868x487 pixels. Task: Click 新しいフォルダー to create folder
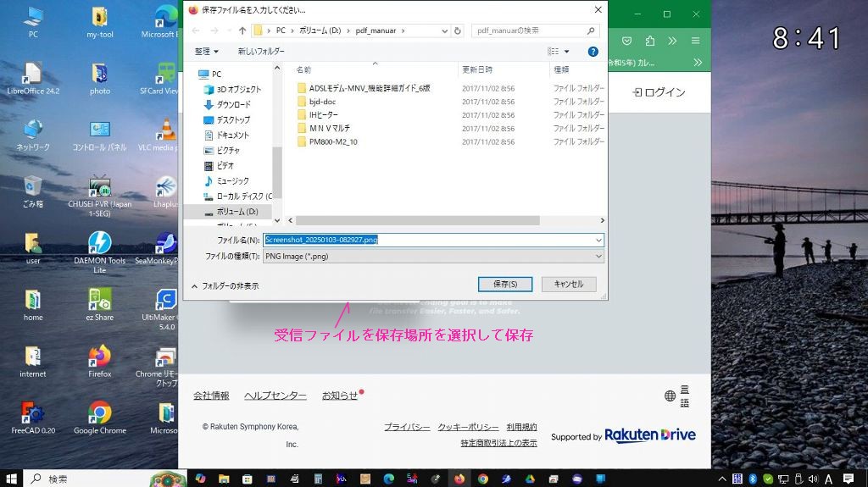pos(261,52)
